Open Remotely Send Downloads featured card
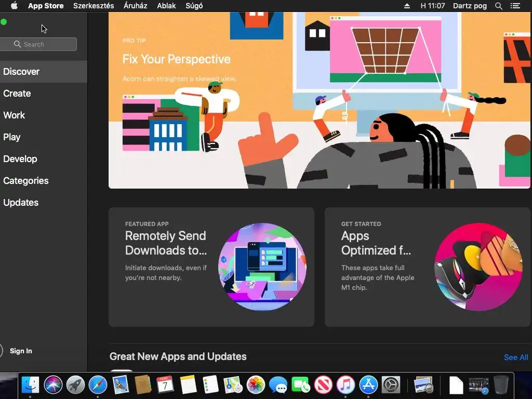This screenshot has width=532, height=399. point(211,267)
